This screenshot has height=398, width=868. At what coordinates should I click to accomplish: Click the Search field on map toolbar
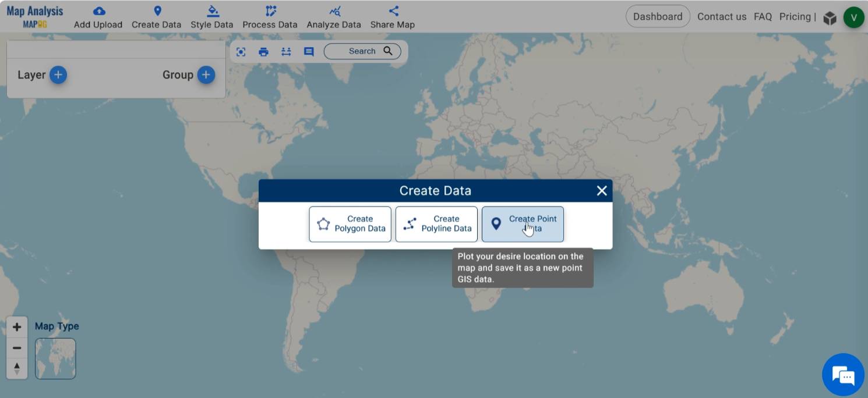[x=362, y=51]
